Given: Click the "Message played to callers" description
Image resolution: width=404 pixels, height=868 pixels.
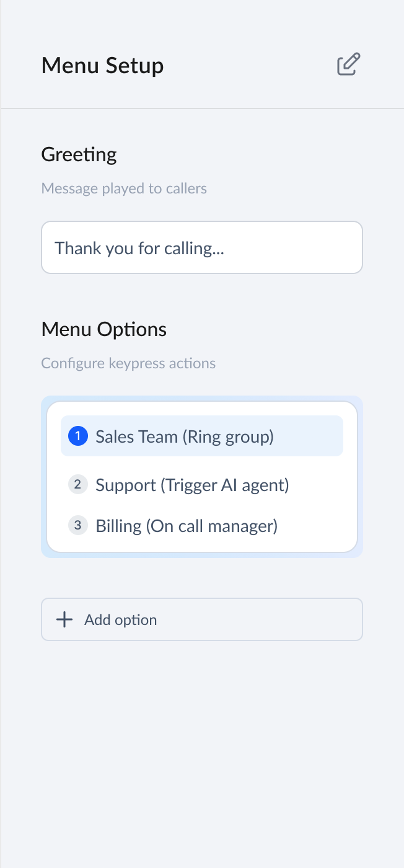Looking at the screenshot, I should (x=124, y=188).
